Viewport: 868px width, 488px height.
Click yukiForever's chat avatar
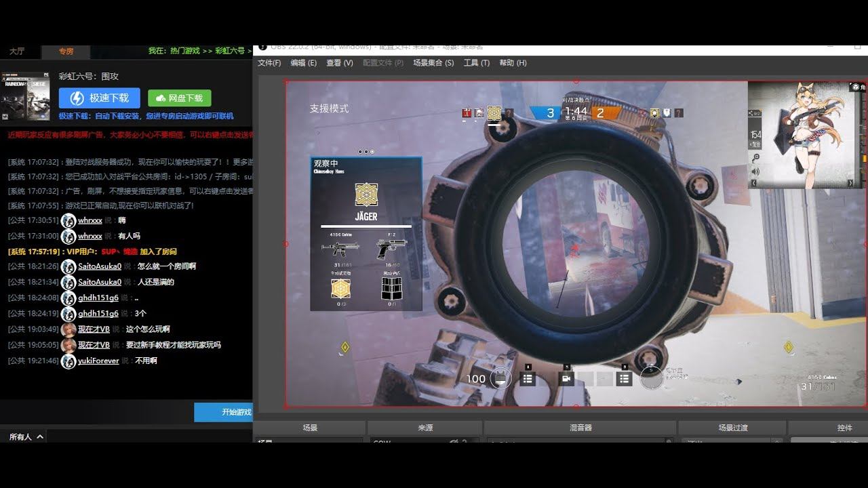click(68, 361)
